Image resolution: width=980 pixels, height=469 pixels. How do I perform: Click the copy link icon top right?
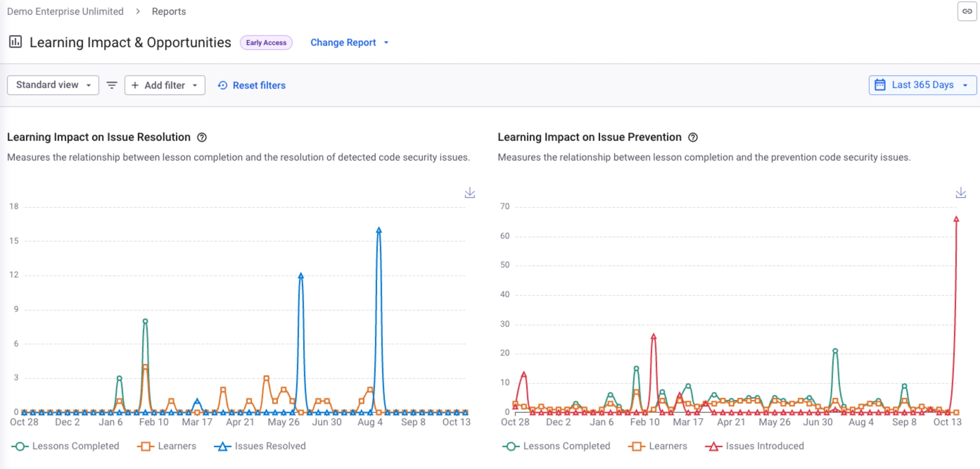click(x=967, y=11)
